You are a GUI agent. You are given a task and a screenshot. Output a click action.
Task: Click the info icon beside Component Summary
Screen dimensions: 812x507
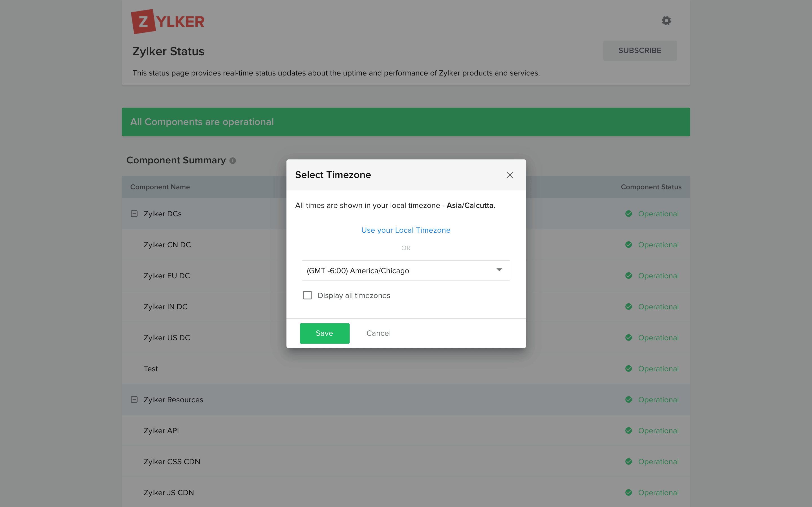(x=233, y=160)
